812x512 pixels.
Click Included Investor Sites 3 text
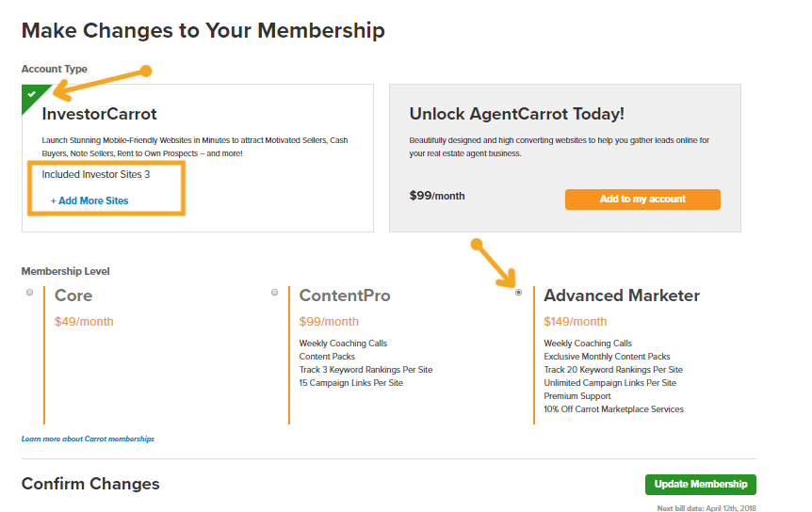click(96, 174)
